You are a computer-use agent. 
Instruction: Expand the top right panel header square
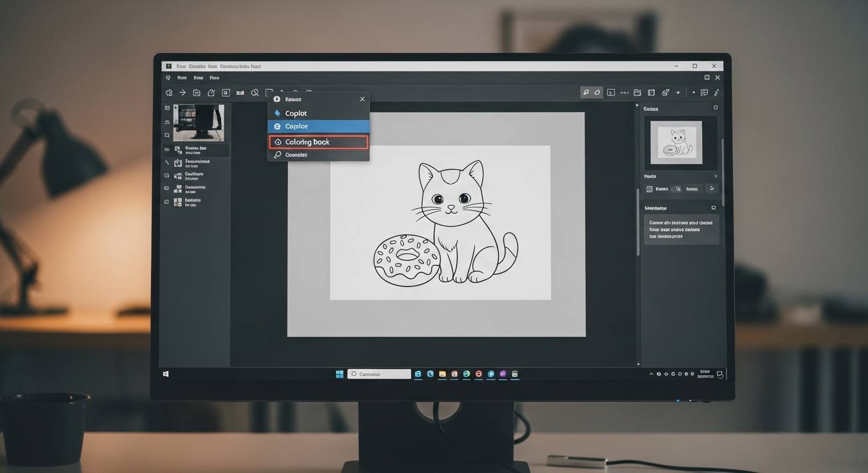(x=715, y=108)
